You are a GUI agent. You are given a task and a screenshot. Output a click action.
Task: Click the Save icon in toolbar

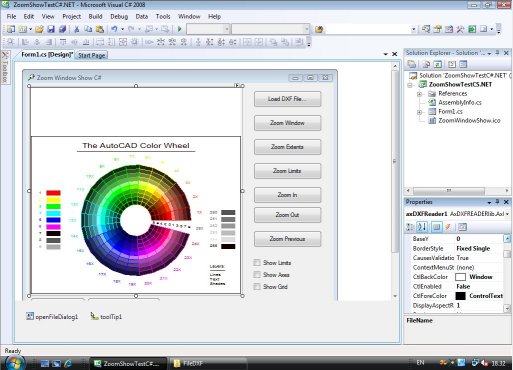coord(51,29)
